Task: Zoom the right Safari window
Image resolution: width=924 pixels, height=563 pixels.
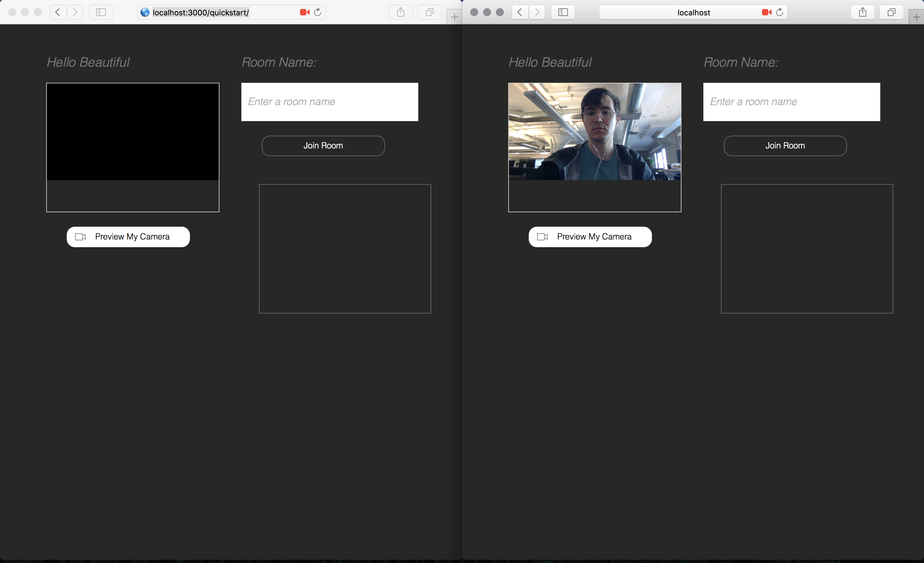Action: tap(500, 12)
